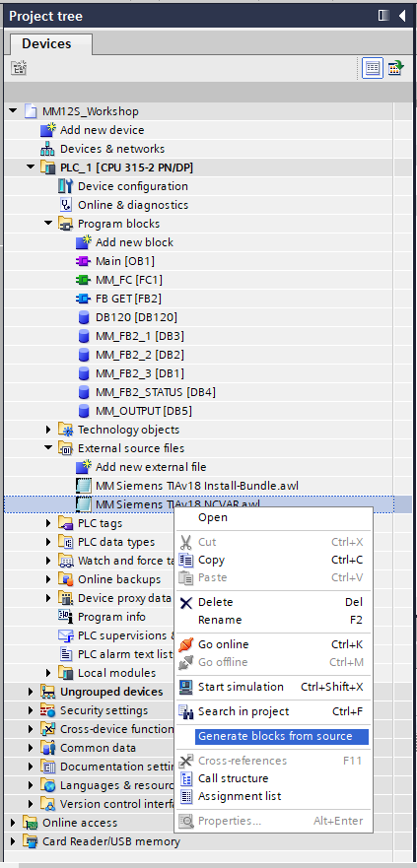
Task: Open the PLC supervisions item icon
Action: click(66, 635)
